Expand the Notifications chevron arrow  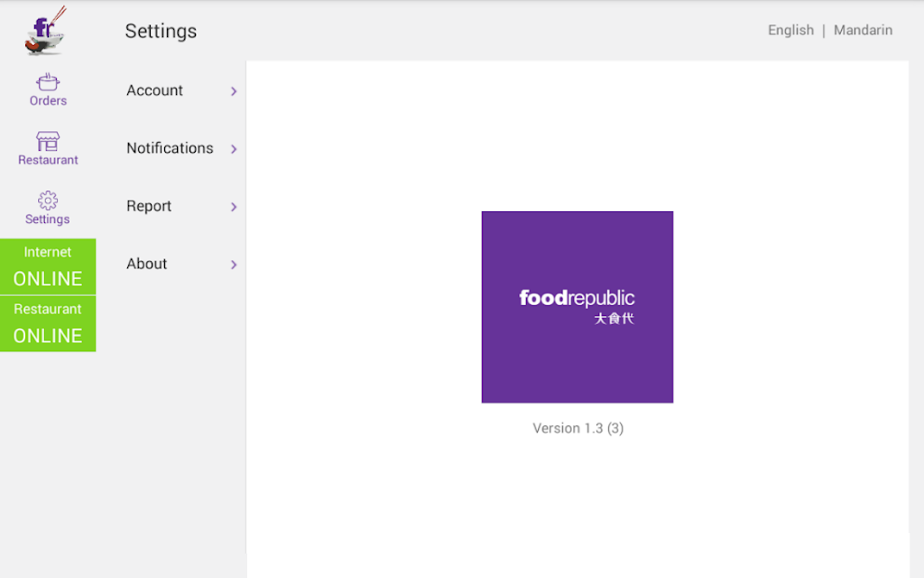click(234, 149)
